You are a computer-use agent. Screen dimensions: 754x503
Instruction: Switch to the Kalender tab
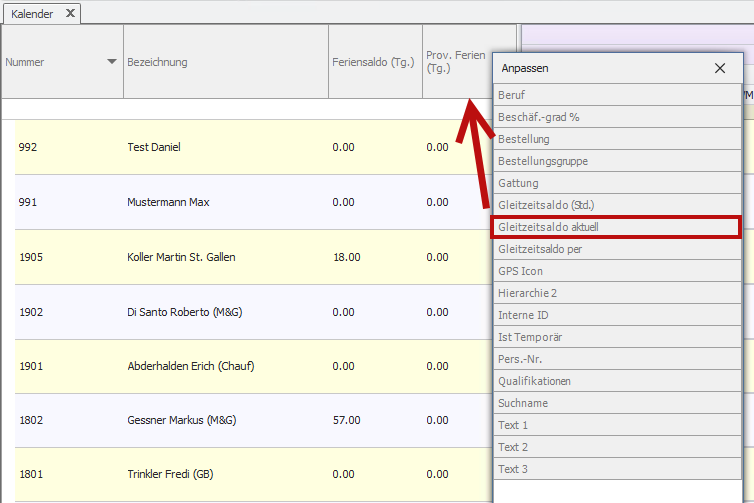pyautogui.click(x=32, y=13)
